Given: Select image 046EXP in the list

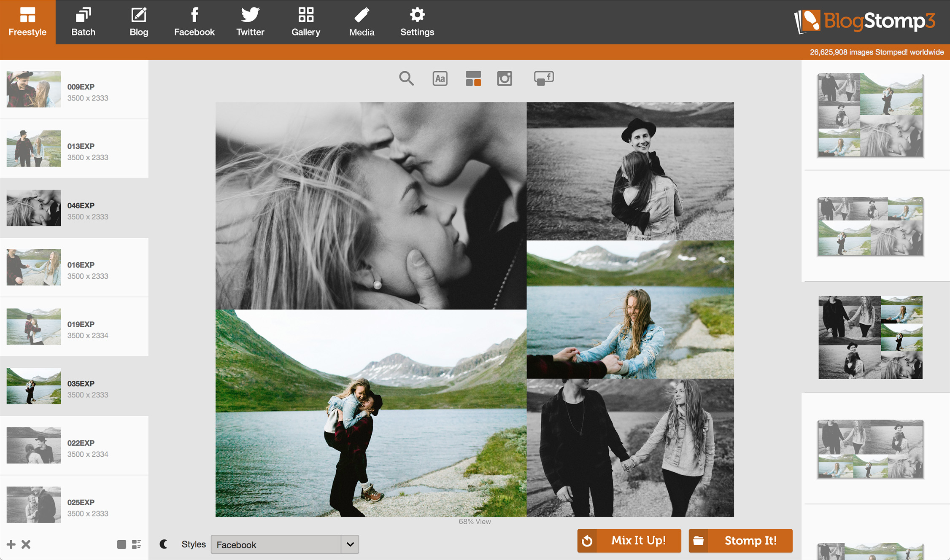Looking at the screenshot, I should [74, 208].
